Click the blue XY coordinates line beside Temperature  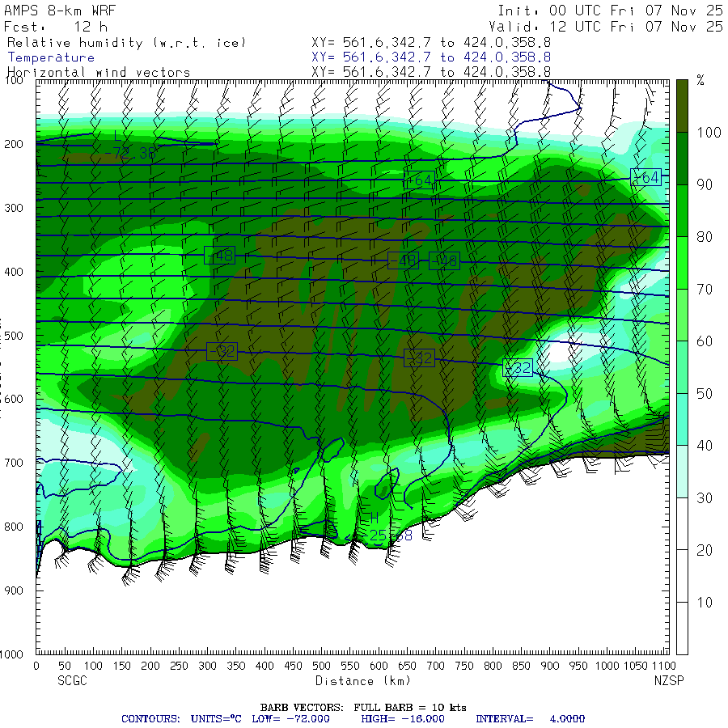[431, 57]
